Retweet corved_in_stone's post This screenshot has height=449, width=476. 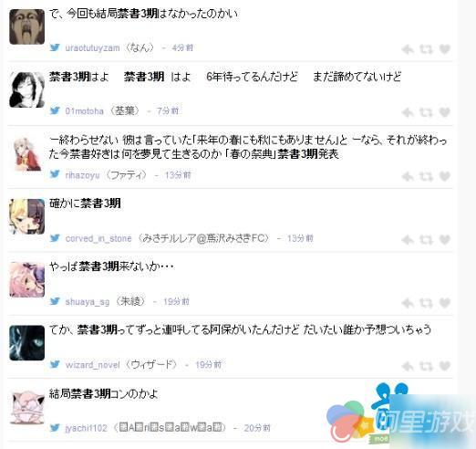click(x=426, y=240)
